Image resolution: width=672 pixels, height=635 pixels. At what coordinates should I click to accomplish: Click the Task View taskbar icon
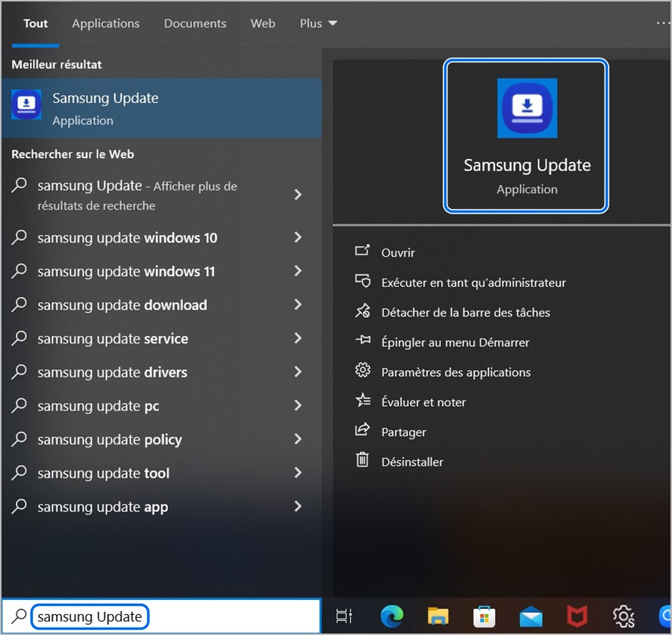(x=344, y=616)
